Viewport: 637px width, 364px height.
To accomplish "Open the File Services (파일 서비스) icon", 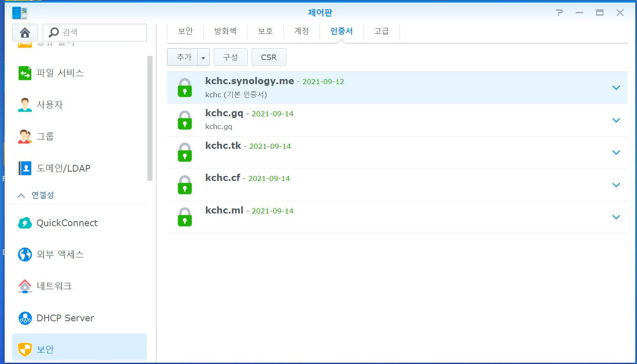I will (x=25, y=73).
